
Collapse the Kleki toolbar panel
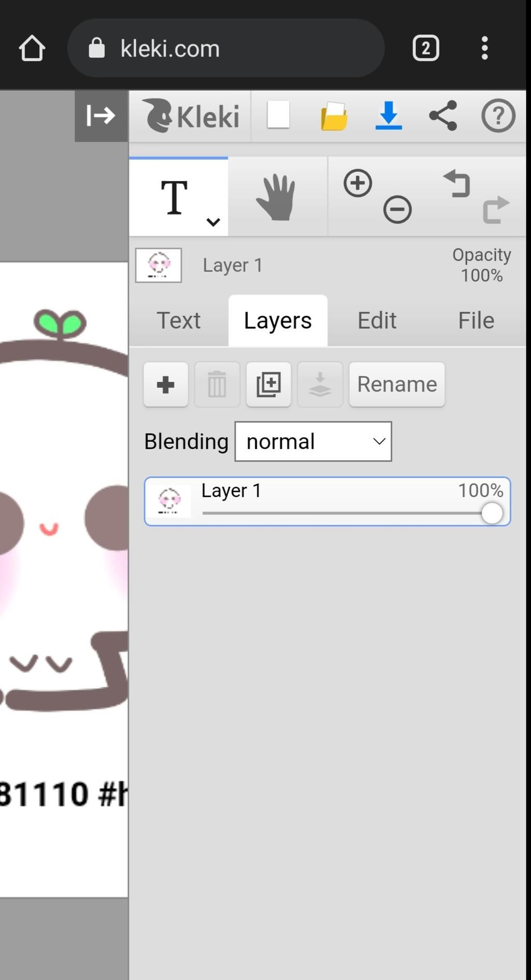[101, 116]
